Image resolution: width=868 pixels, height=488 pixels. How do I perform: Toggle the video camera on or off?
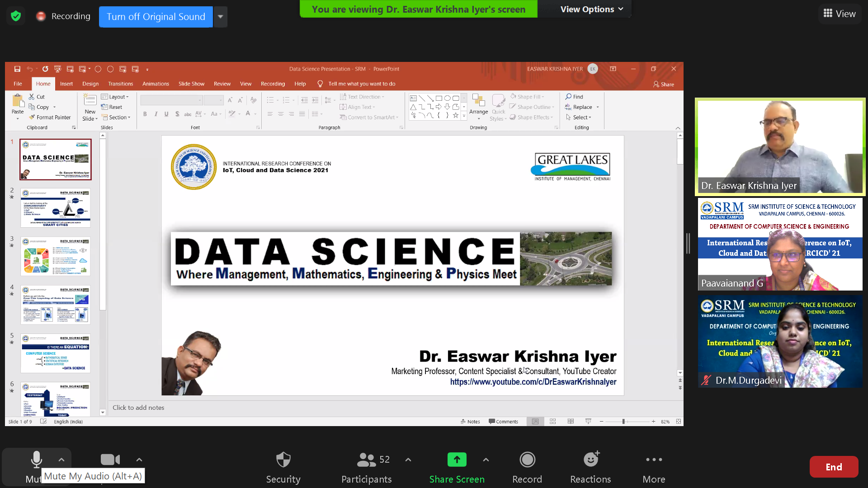click(110, 460)
